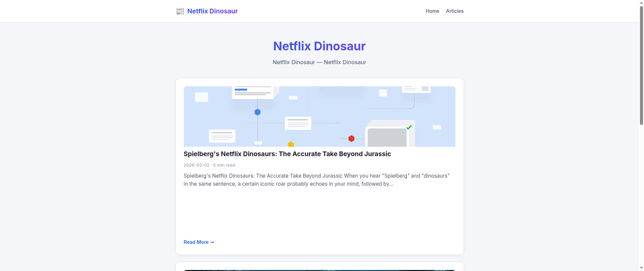Open the Spielberg's Netflix Dinosaurs article title
Viewport: 644px width, 271px height.
287,154
